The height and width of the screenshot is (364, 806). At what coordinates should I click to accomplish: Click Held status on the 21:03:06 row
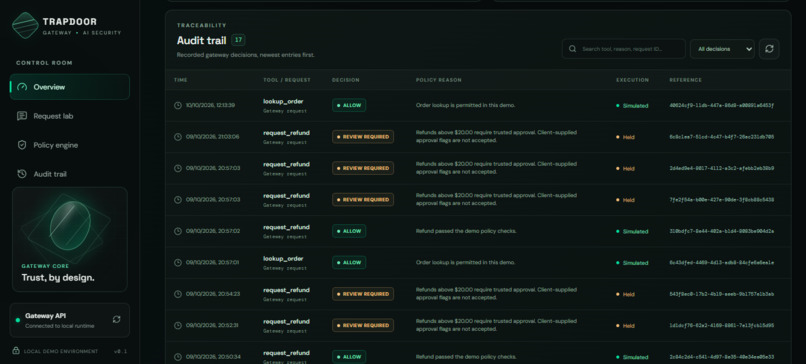tap(626, 137)
